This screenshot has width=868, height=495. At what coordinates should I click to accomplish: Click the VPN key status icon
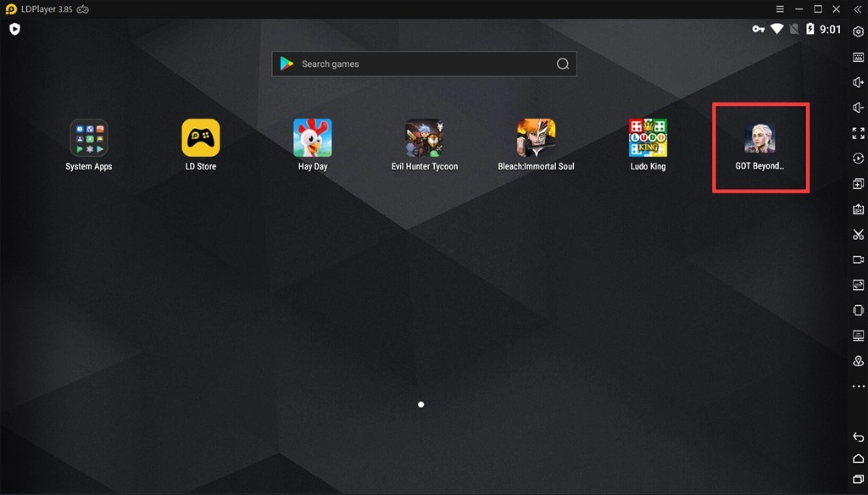click(x=759, y=29)
